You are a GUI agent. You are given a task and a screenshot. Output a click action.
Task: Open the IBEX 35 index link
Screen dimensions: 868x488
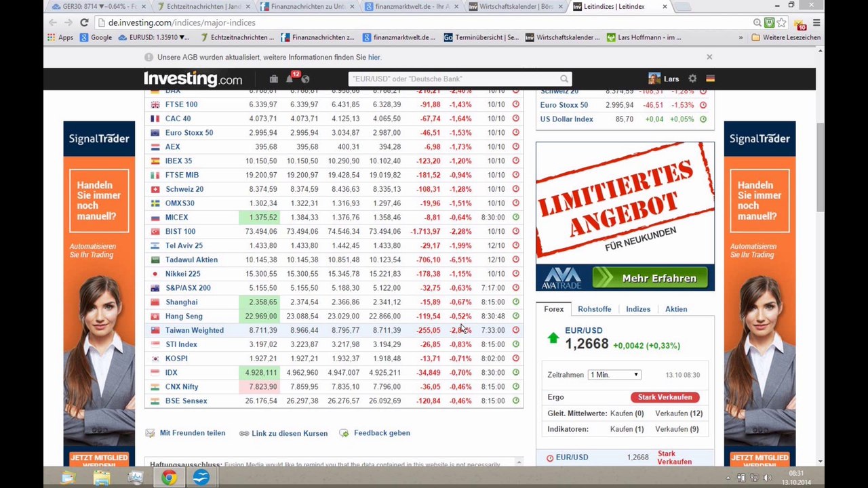tap(178, 161)
